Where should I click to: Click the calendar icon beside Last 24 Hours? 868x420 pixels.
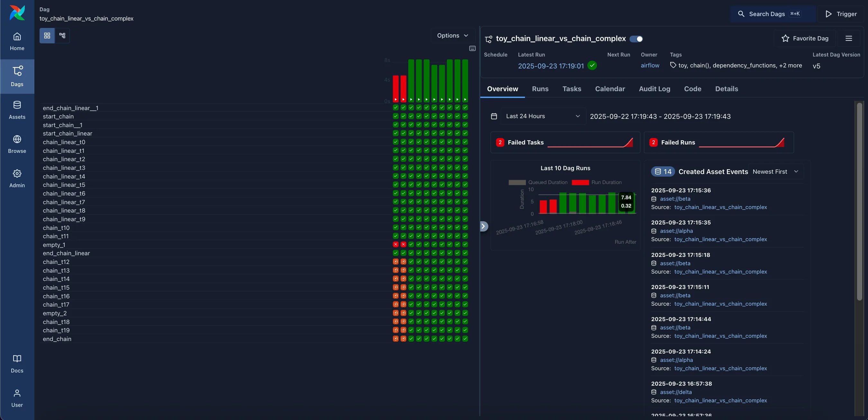(x=494, y=116)
